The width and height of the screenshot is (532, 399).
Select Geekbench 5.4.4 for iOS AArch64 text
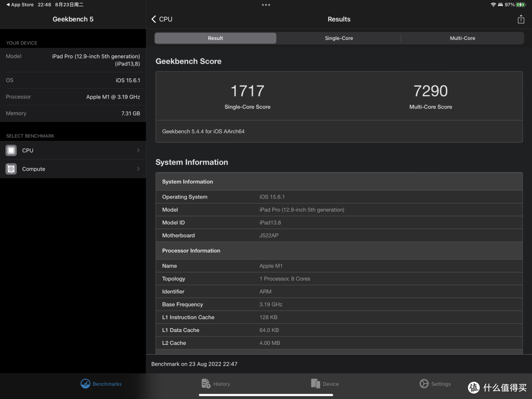pos(203,132)
